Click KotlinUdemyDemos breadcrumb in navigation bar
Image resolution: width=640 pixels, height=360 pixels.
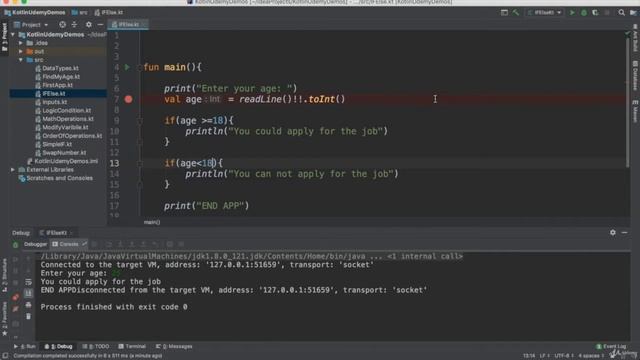point(35,13)
